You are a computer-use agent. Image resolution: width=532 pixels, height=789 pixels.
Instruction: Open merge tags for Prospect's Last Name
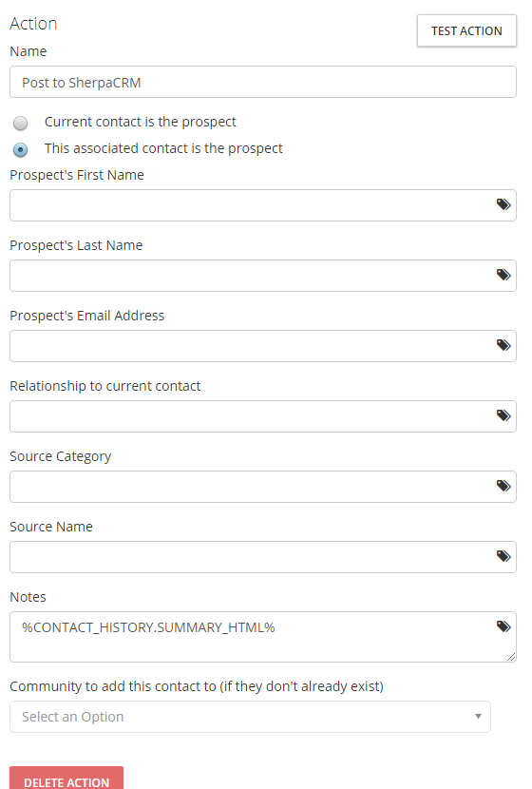[x=503, y=276]
